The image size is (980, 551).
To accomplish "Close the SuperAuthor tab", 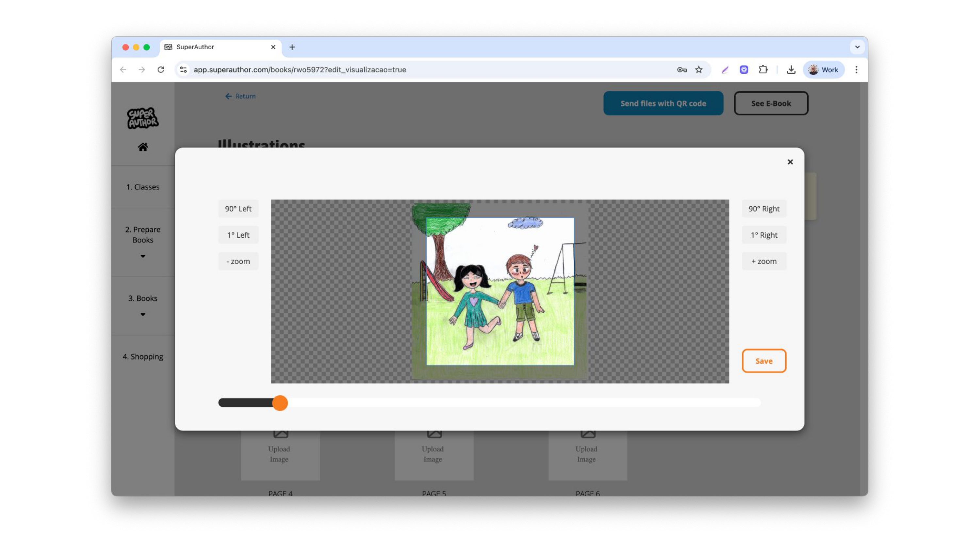I will coord(273,47).
